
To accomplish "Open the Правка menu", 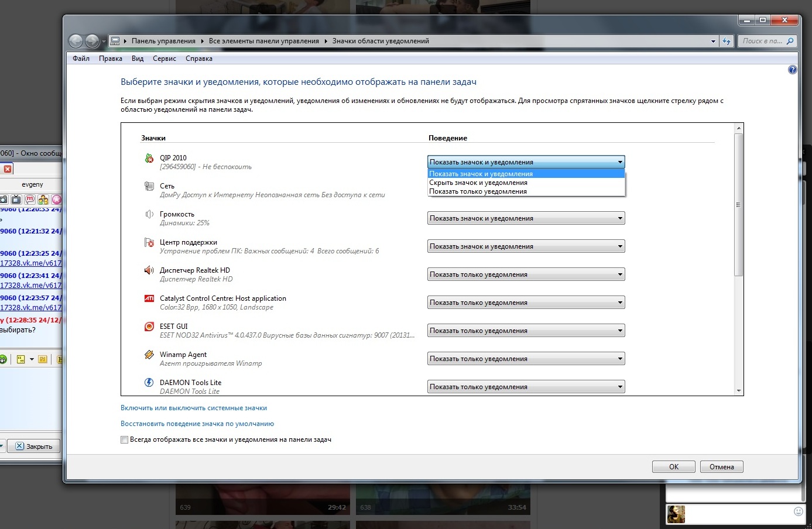I will tap(111, 59).
